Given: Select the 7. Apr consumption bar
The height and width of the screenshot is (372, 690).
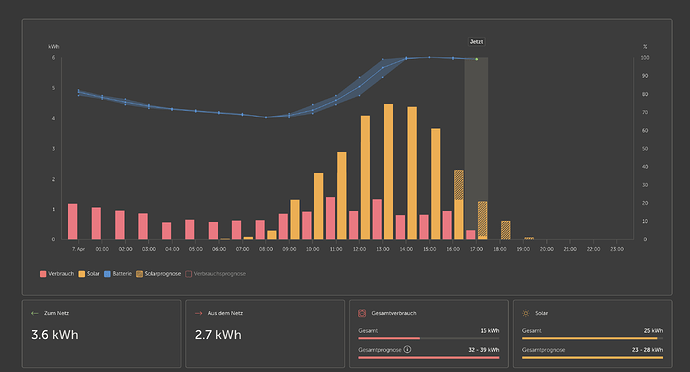Looking at the screenshot, I should point(73,221).
